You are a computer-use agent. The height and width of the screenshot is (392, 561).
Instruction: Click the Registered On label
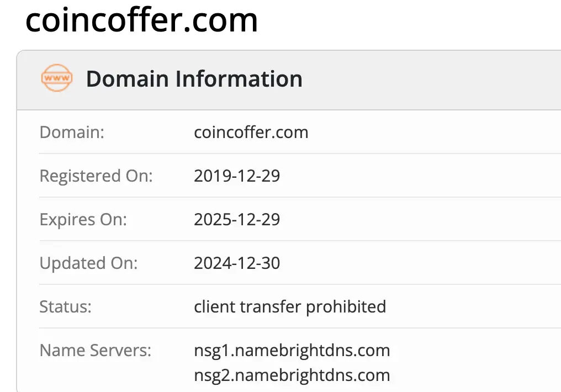[x=96, y=176]
